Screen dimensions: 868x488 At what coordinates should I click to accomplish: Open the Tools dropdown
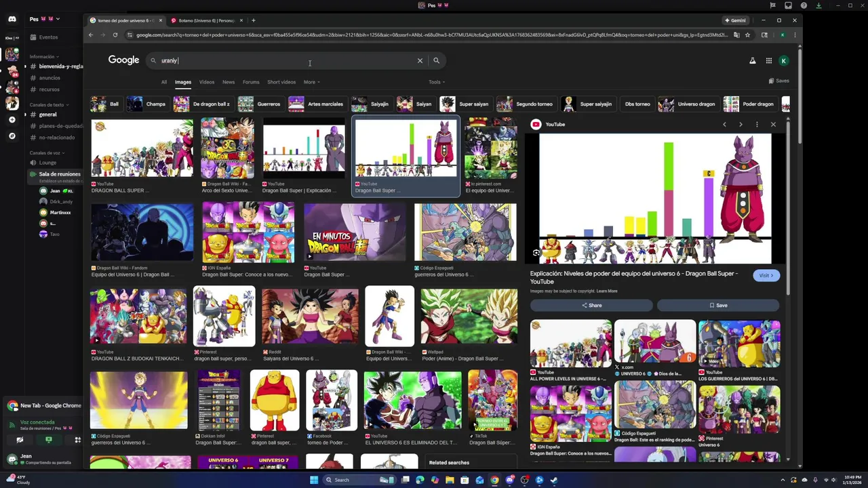[437, 82]
